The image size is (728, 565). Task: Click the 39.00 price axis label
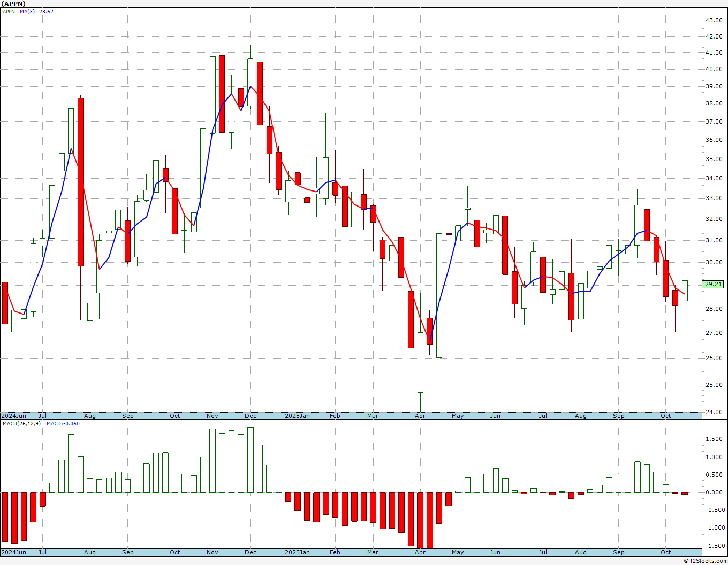coord(714,86)
